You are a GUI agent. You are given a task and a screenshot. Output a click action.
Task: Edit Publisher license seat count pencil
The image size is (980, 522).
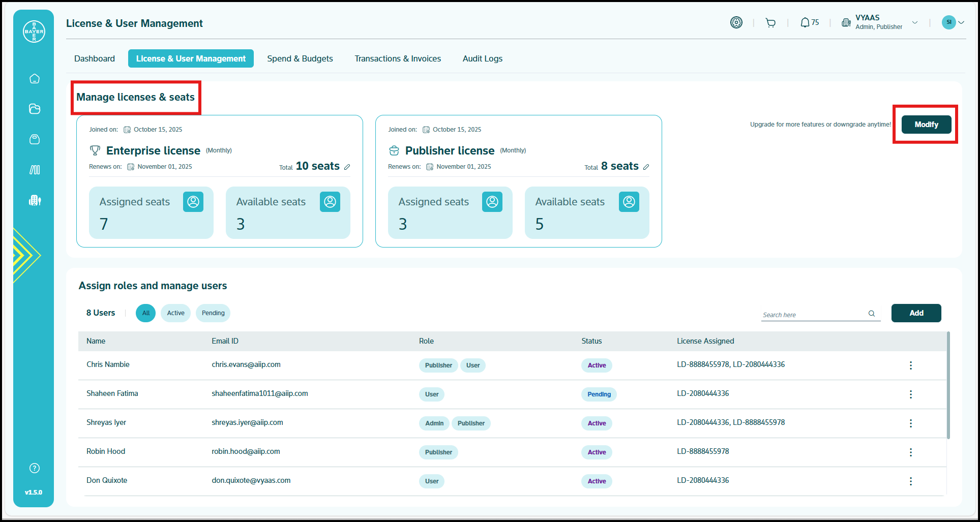pos(646,167)
